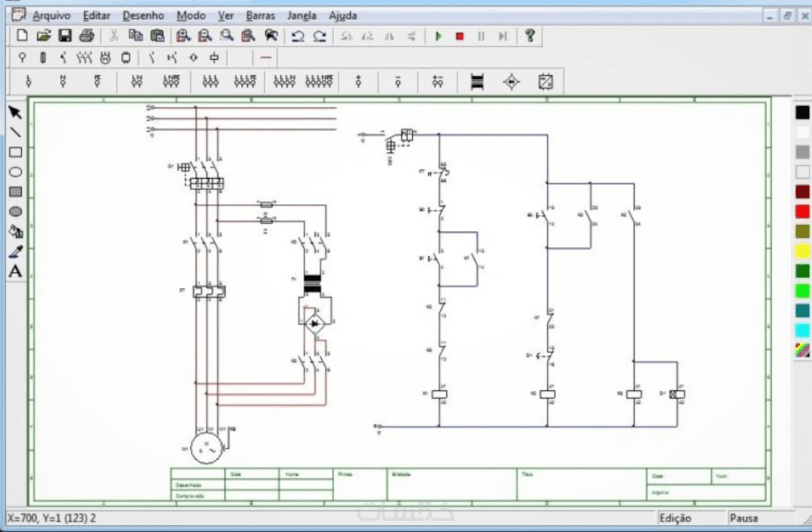Open the Ajuda menu
Screen dimensions: 812x532
342,16
